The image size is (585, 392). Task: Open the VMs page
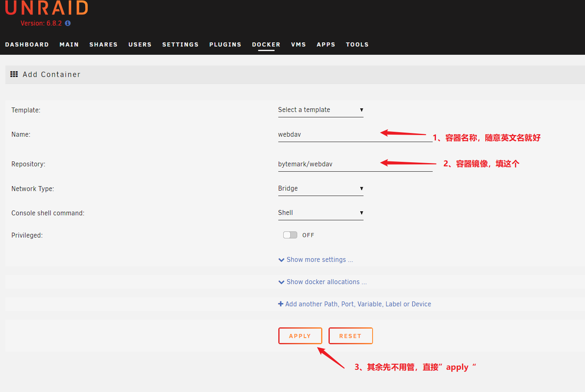point(298,44)
